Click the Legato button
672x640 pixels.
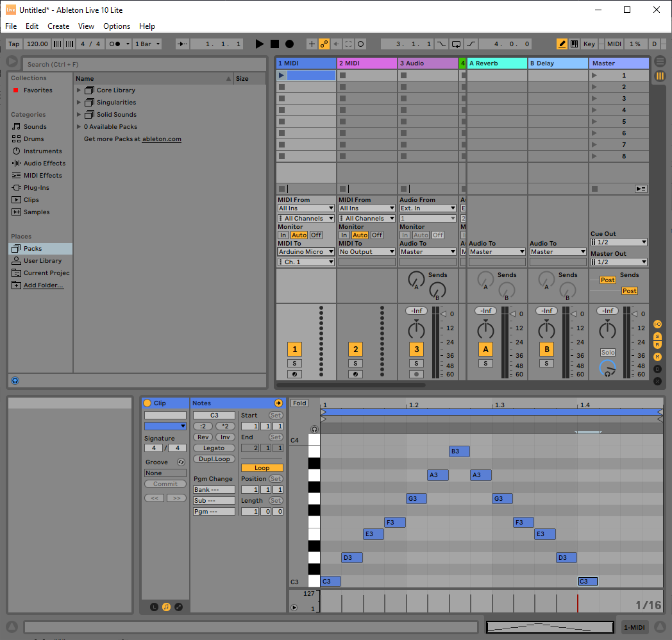click(x=214, y=448)
